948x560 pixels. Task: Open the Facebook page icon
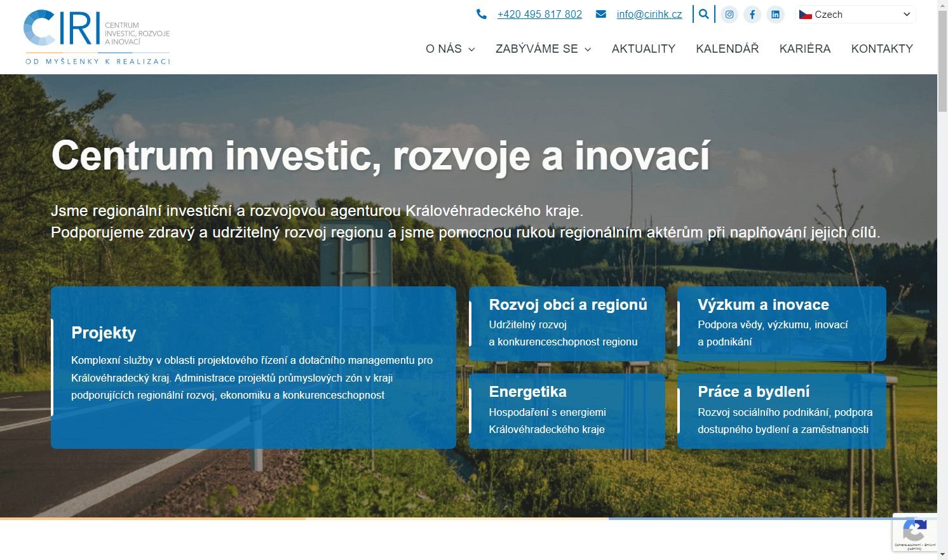click(x=752, y=15)
